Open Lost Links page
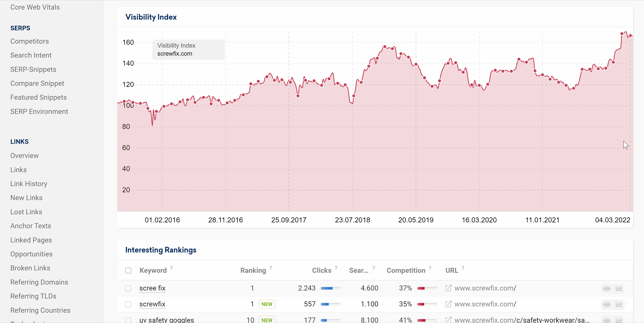 26,212
